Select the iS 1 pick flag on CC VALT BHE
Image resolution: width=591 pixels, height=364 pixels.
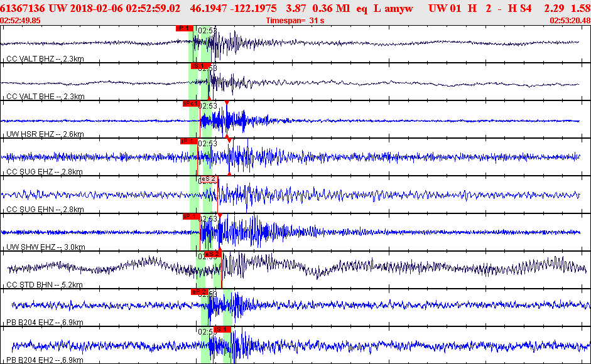pyautogui.click(x=200, y=66)
